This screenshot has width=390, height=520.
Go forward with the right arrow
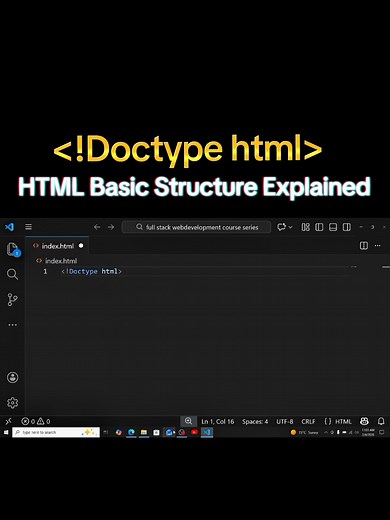coord(111,227)
